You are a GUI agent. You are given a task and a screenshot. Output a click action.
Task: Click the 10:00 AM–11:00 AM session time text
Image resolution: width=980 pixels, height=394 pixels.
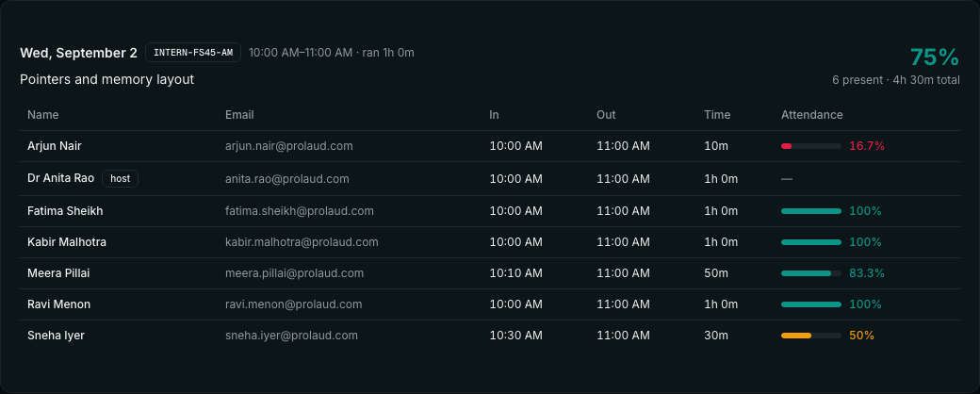[x=301, y=53]
